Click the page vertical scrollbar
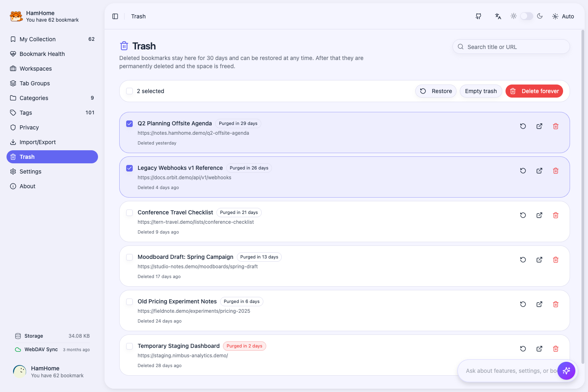This screenshot has width=588, height=392. point(583,196)
